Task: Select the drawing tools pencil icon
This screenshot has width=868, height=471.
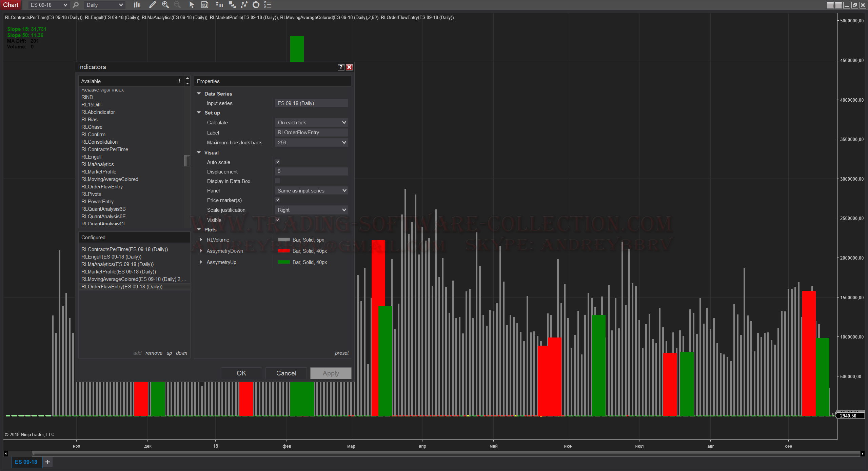Action: (153, 5)
